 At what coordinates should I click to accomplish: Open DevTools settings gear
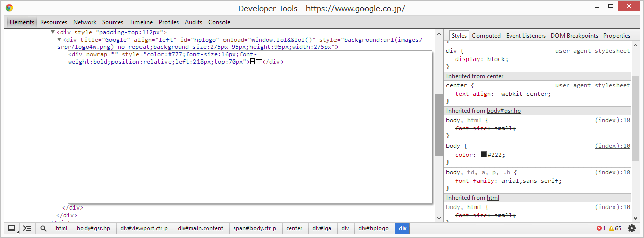coord(632,228)
